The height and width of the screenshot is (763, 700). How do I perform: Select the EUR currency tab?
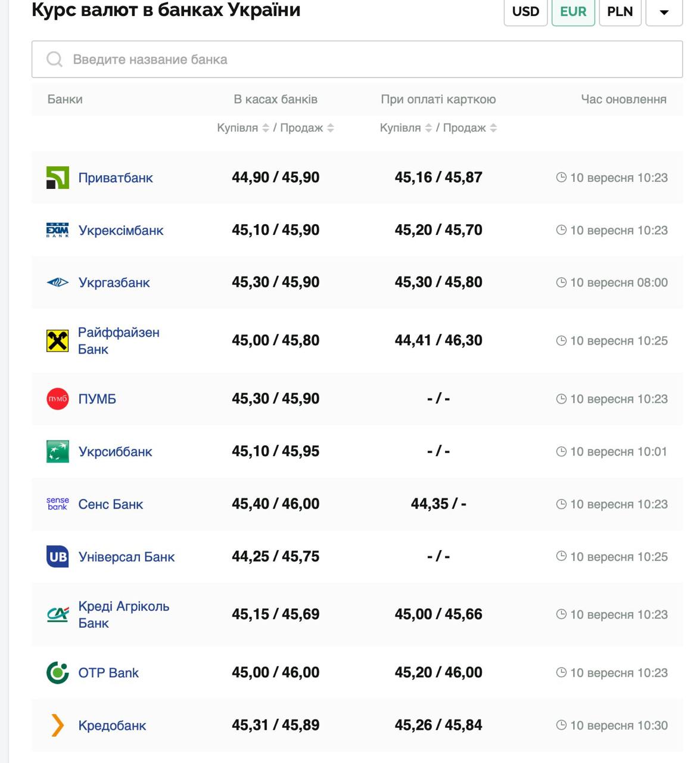click(573, 12)
